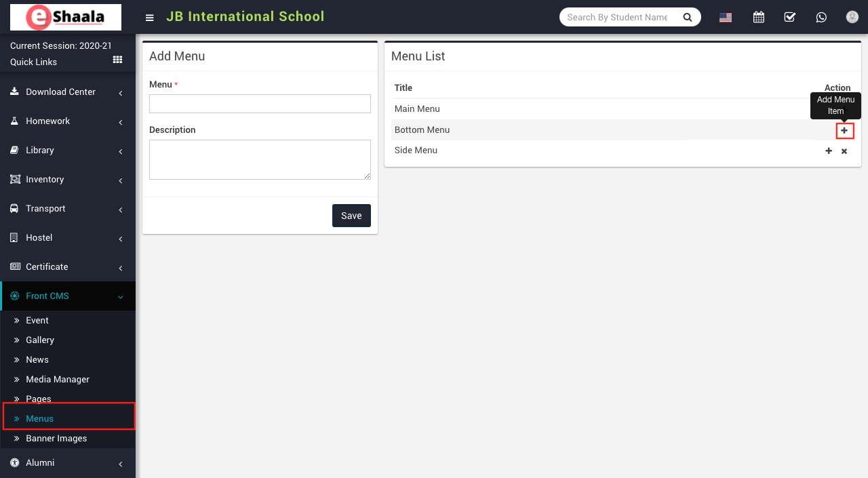The height and width of the screenshot is (478, 868).
Task: Delete the Side Menu entry
Action: (844, 151)
